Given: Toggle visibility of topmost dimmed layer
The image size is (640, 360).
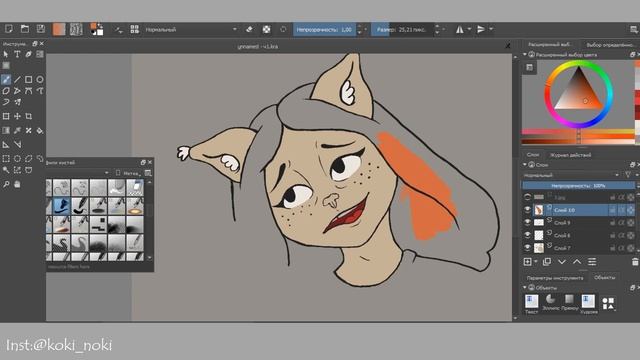Looking at the screenshot, I should point(527,197).
